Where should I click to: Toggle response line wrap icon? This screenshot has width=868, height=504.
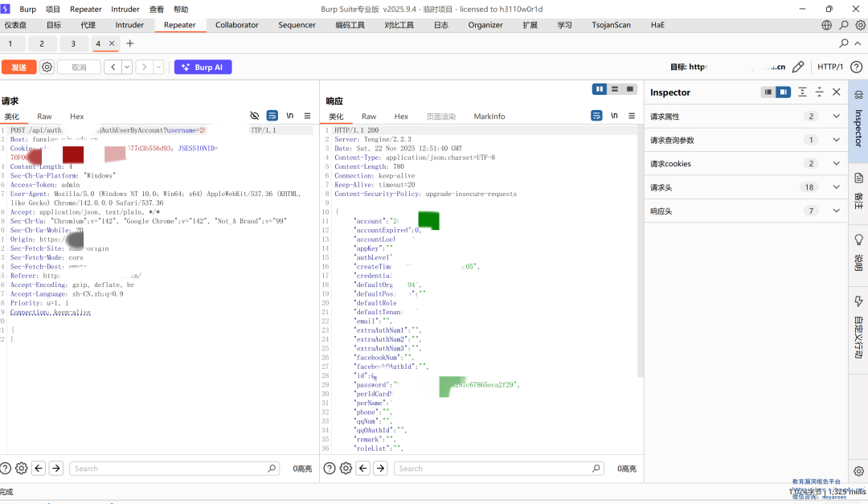[x=596, y=116]
